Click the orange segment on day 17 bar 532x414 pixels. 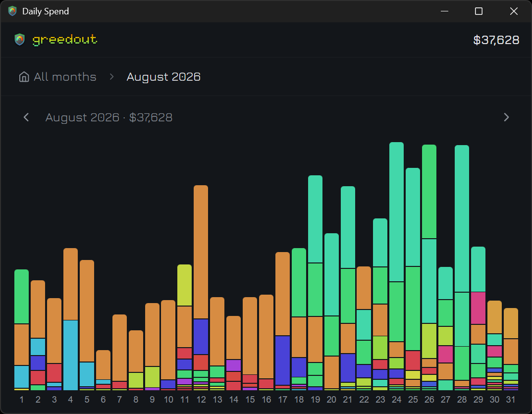283,294
